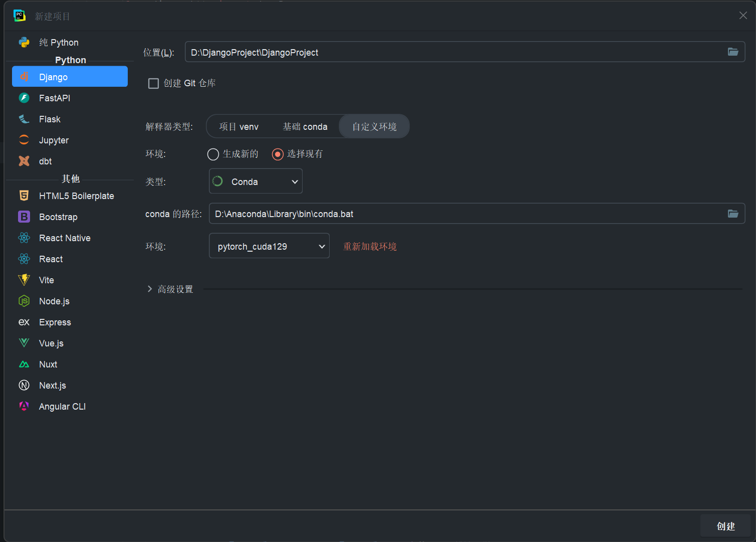This screenshot has height=542, width=756.
Task: Click the Vite icon
Action: click(x=24, y=280)
